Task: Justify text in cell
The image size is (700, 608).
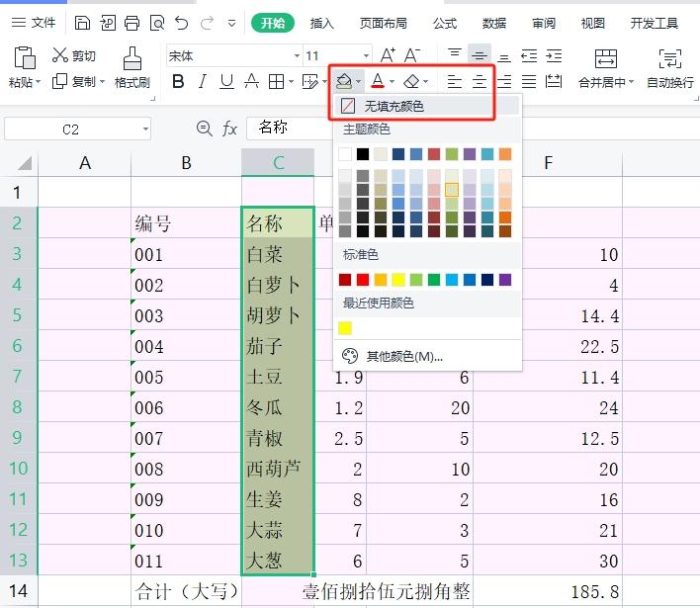Action: click(529, 82)
